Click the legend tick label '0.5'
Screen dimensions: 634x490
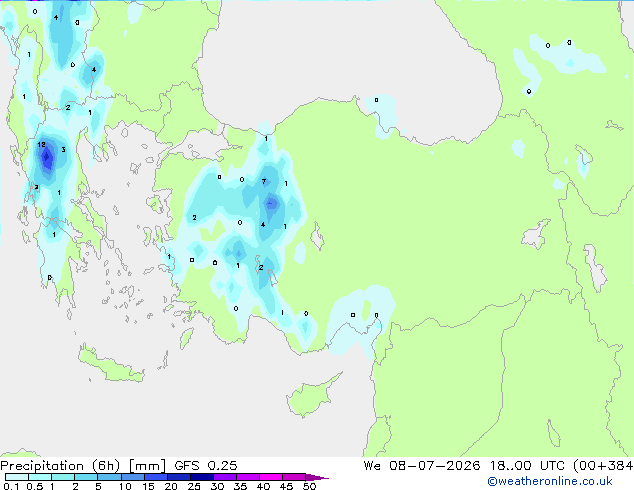coord(35,486)
